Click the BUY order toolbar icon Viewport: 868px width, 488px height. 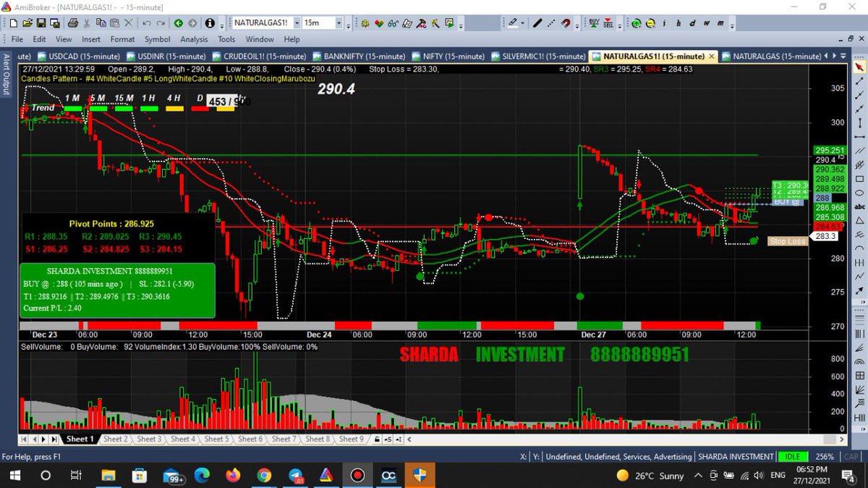(594, 23)
